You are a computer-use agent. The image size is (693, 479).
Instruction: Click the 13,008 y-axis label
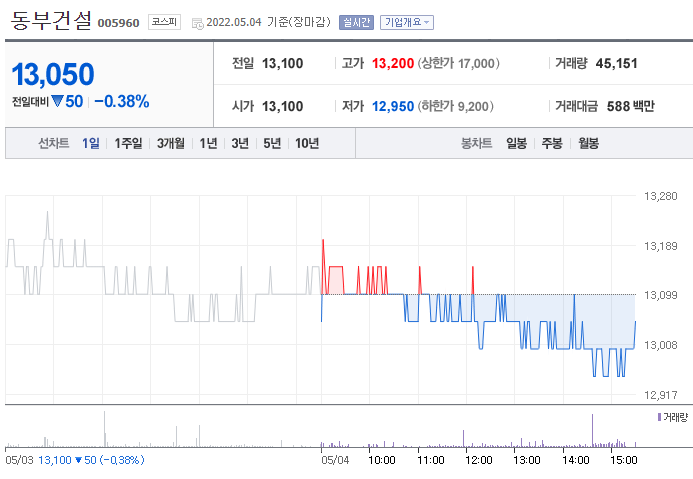(x=661, y=345)
